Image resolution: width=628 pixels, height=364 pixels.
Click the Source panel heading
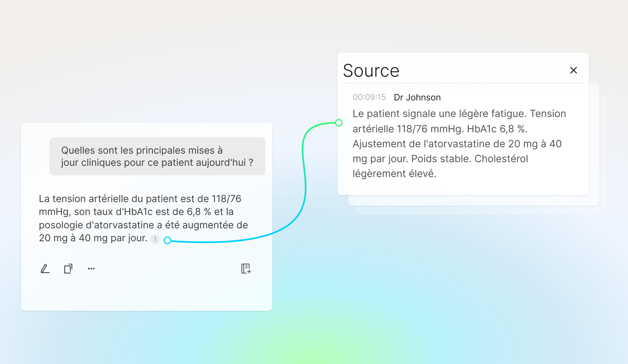(371, 71)
